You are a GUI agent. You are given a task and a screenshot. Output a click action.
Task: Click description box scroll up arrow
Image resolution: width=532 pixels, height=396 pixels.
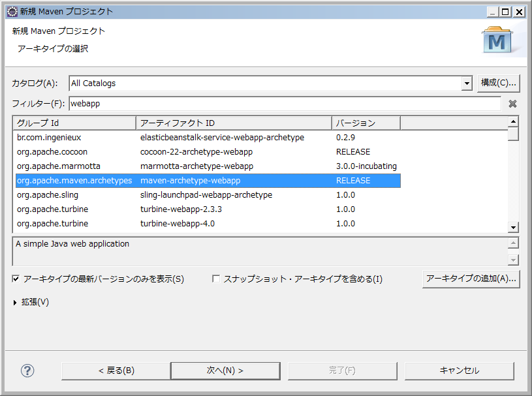point(513,243)
